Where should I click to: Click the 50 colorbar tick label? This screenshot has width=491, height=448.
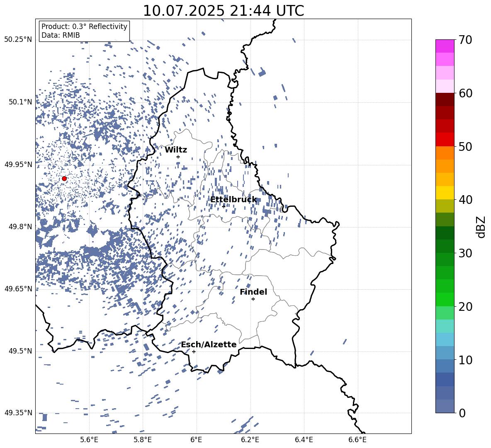(x=465, y=147)
